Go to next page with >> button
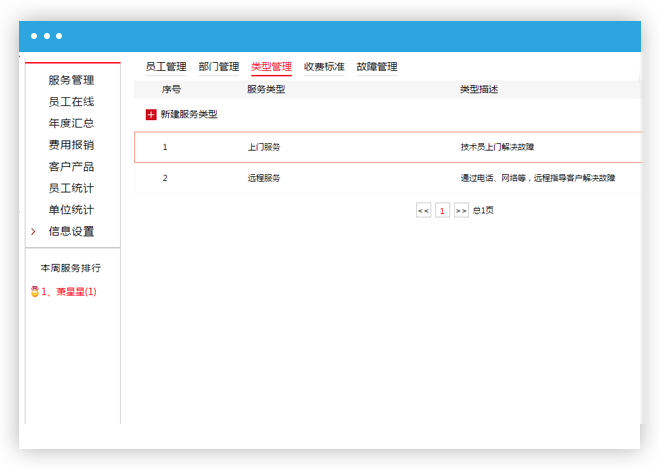 [461, 211]
